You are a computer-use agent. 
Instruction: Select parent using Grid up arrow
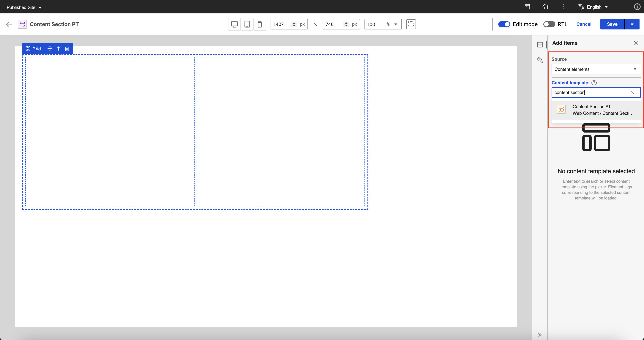click(x=59, y=48)
